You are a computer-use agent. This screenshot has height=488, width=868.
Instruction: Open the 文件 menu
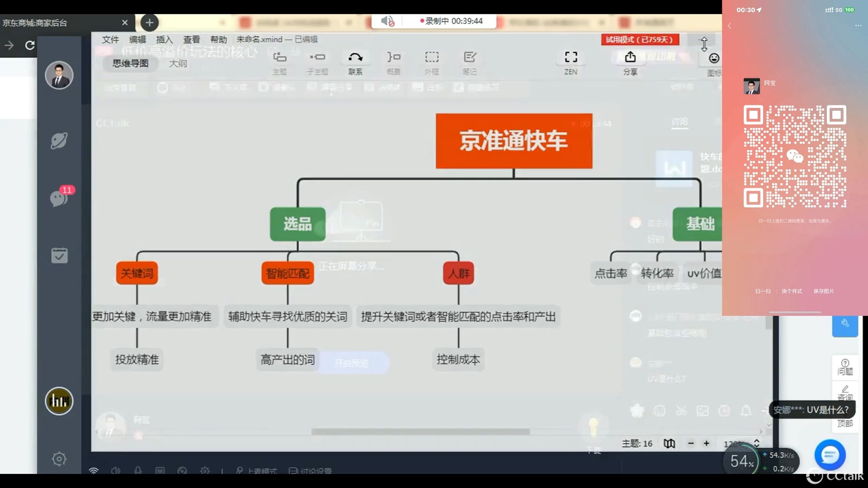click(x=110, y=39)
